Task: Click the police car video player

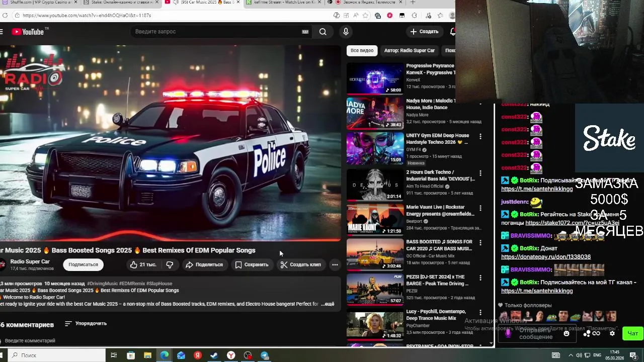Action: [x=170, y=143]
